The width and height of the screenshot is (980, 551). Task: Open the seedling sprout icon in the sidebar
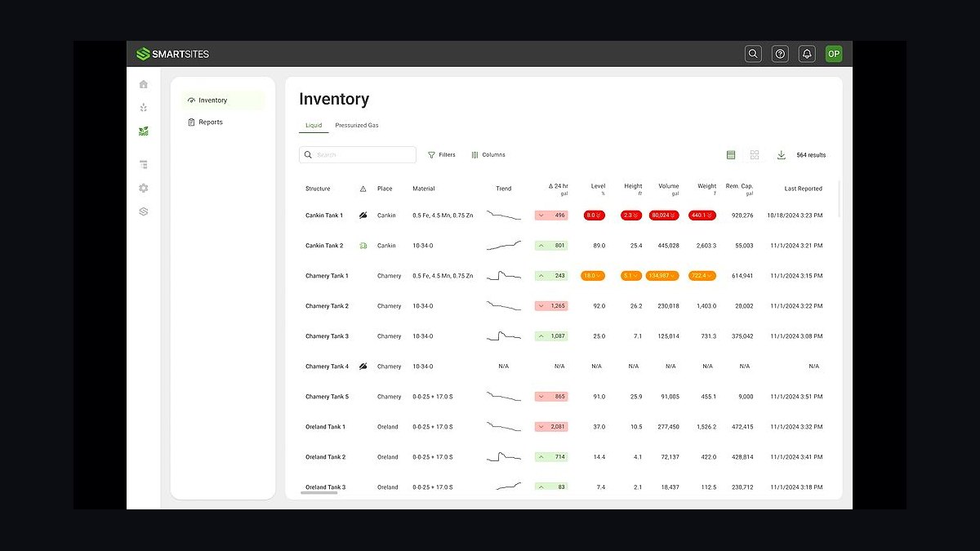point(144,107)
